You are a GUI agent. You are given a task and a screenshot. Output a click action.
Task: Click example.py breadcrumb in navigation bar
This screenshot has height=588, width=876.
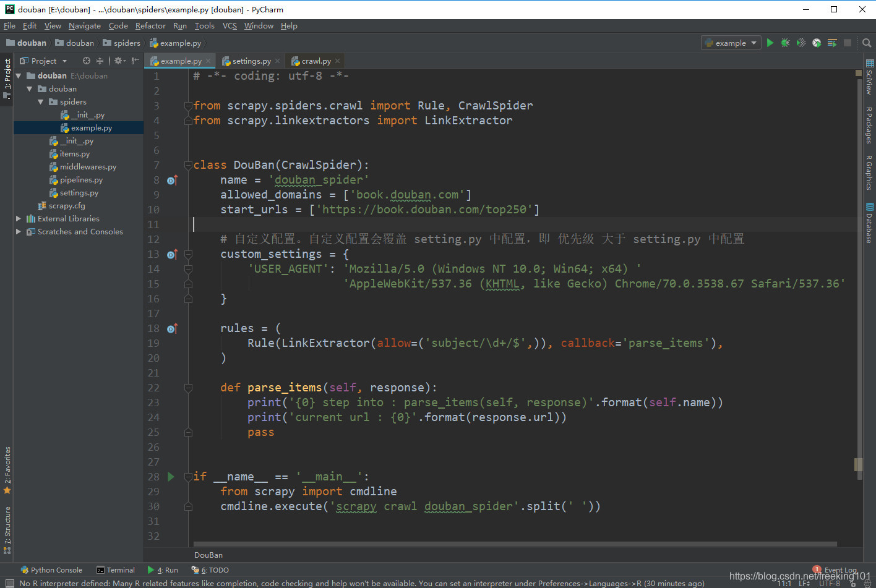click(x=176, y=43)
